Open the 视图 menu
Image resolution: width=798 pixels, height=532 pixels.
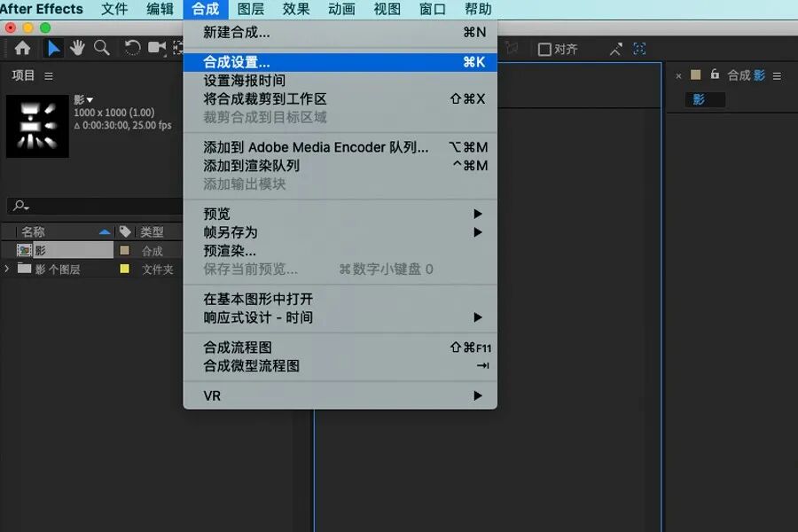click(x=387, y=9)
